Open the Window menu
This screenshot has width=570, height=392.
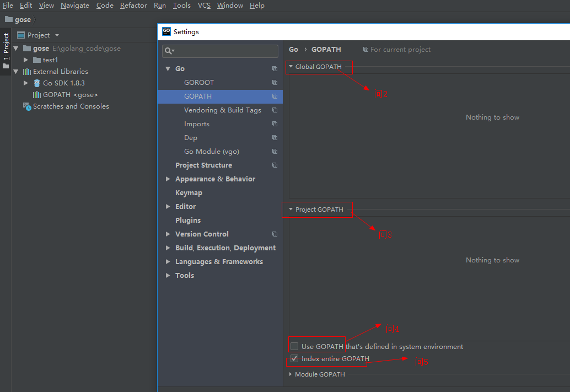[230, 6]
